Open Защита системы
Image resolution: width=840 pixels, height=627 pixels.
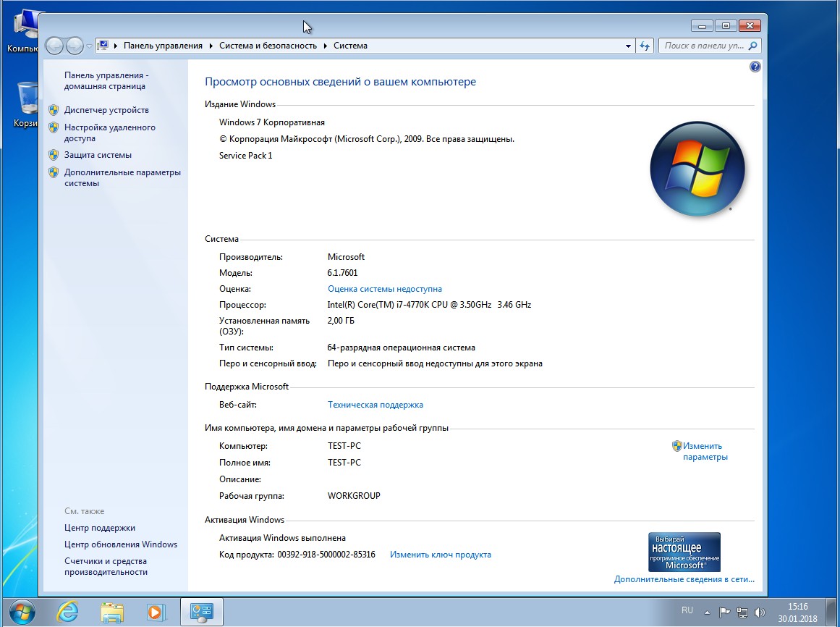pyautogui.click(x=98, y=155)
